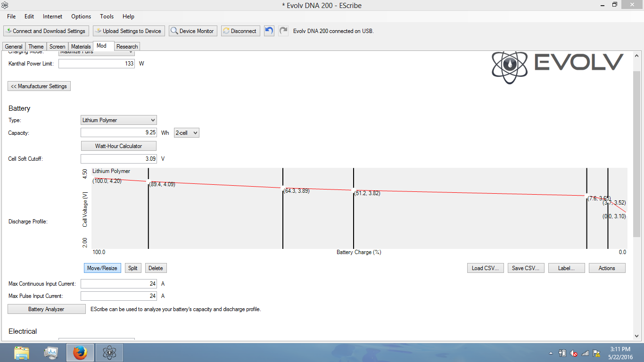Activate Move/Resize mode for discharge profile
Screen dimensions: 644x362
tap(102, 268)
